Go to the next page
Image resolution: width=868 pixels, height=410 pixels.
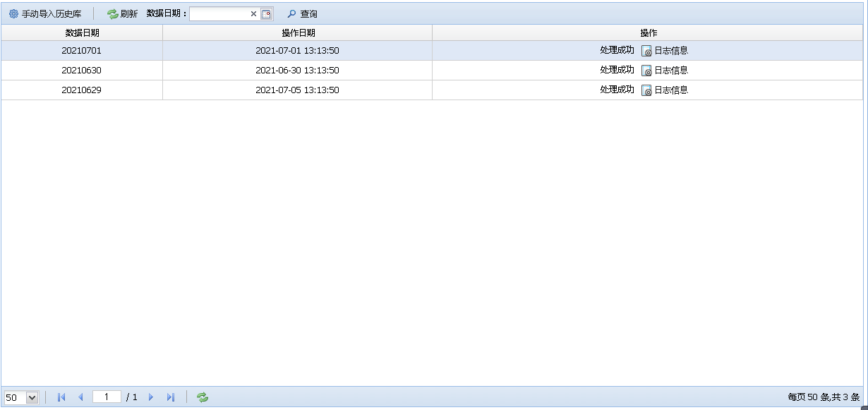[151, 397]
